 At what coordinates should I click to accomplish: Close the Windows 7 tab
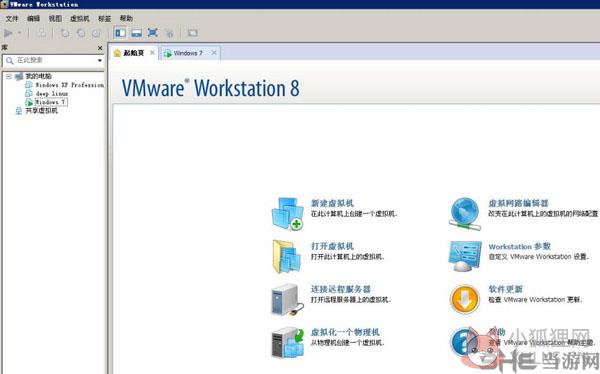[x=214, y=53]
